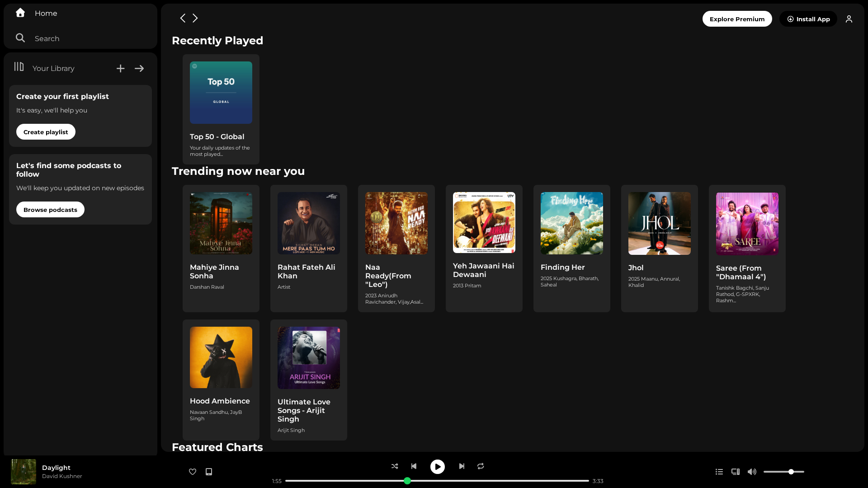Go forward with the right chevron
The image size is (868, 488).
[x=195, y=18]
